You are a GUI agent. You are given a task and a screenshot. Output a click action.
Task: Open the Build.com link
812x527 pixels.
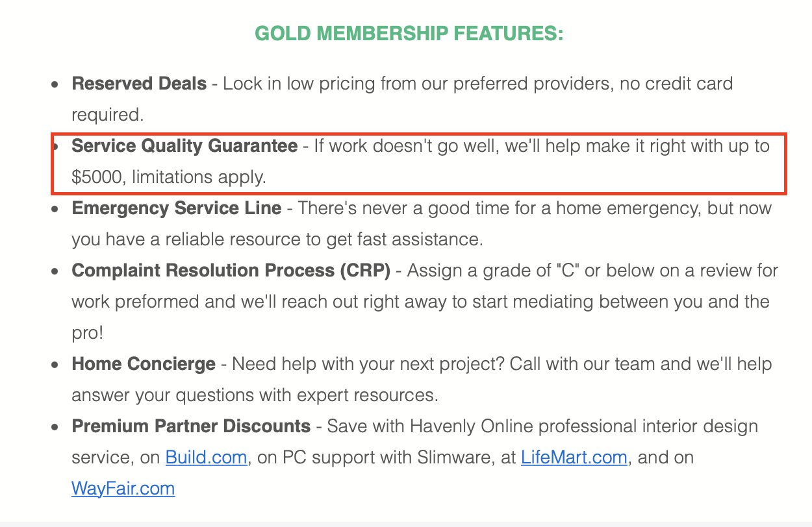[206, 458]
